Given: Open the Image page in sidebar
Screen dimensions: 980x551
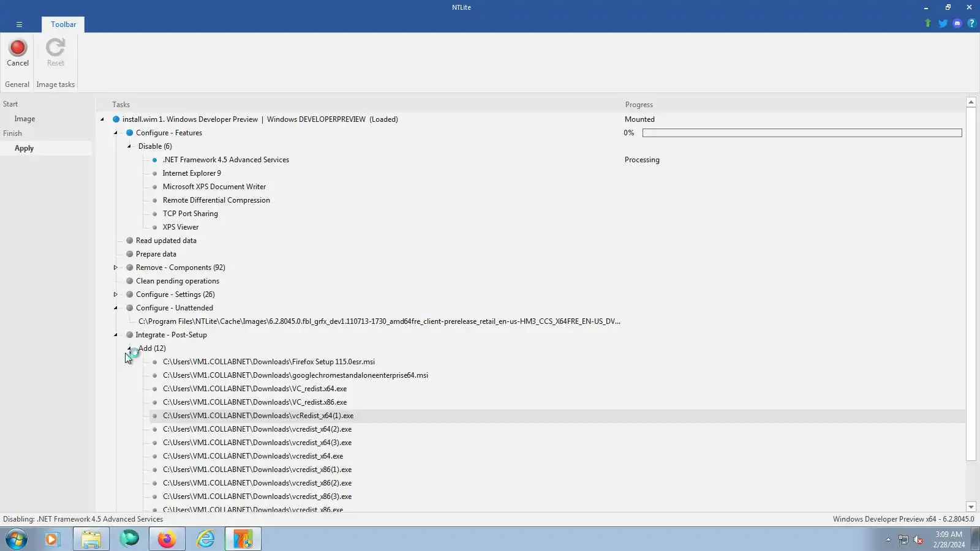Looking at the screenshot, I should pyautogui.click(x=24, y=119).
